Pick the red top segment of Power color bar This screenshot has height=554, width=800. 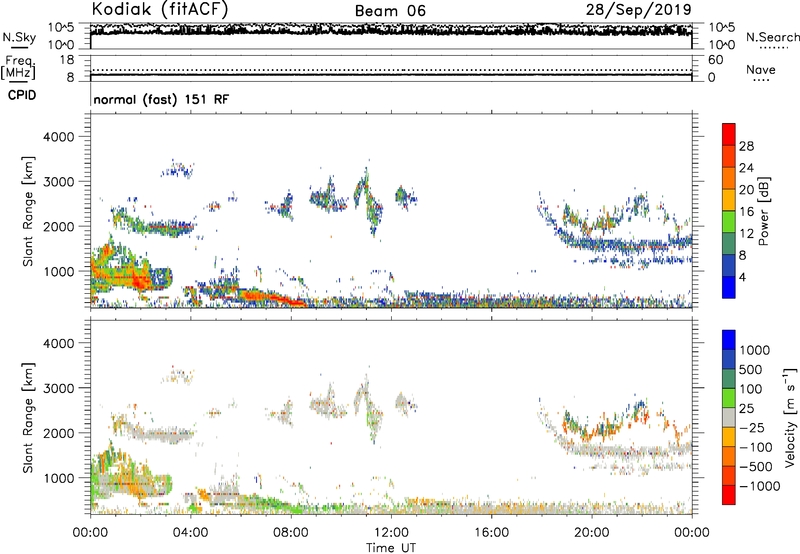click(x=729, y=134)
